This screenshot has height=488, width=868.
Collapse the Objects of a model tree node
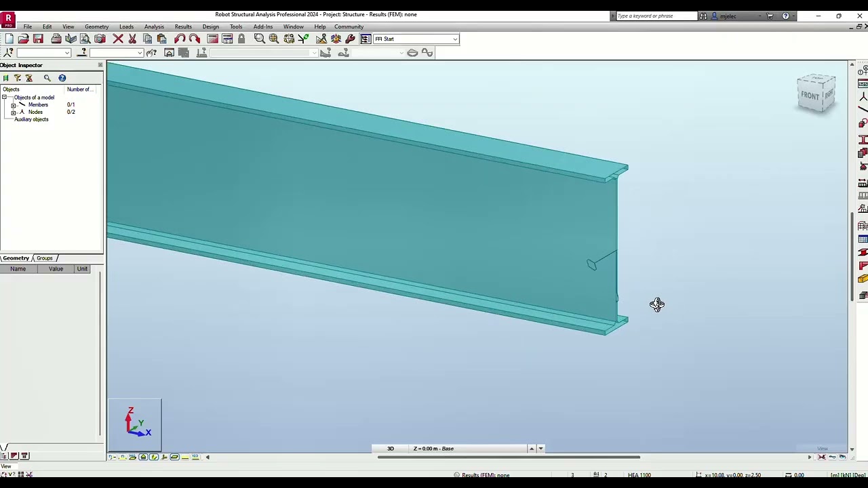click(4, 98)
